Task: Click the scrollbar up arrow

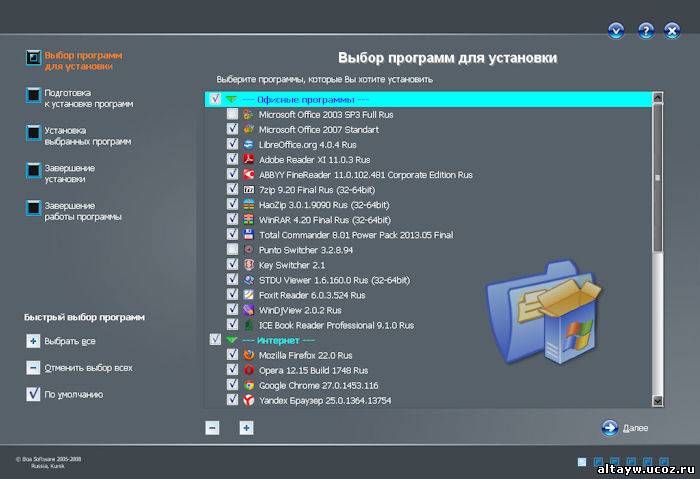Action: coord(657,97)
